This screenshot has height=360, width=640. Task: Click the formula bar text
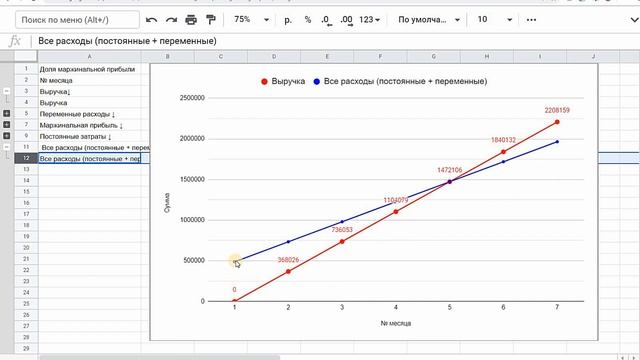coord(127,41)
